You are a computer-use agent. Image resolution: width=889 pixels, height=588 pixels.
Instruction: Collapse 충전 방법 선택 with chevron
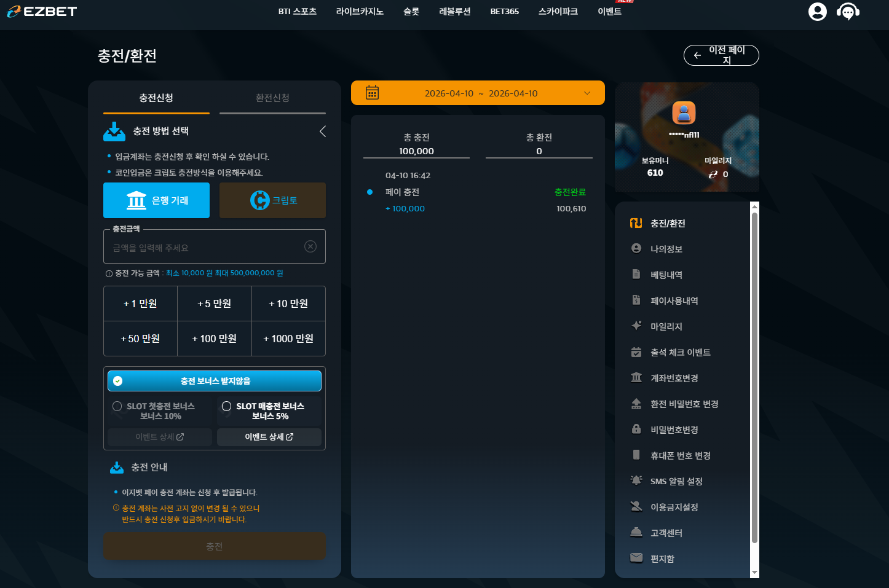tap(322, 131)
